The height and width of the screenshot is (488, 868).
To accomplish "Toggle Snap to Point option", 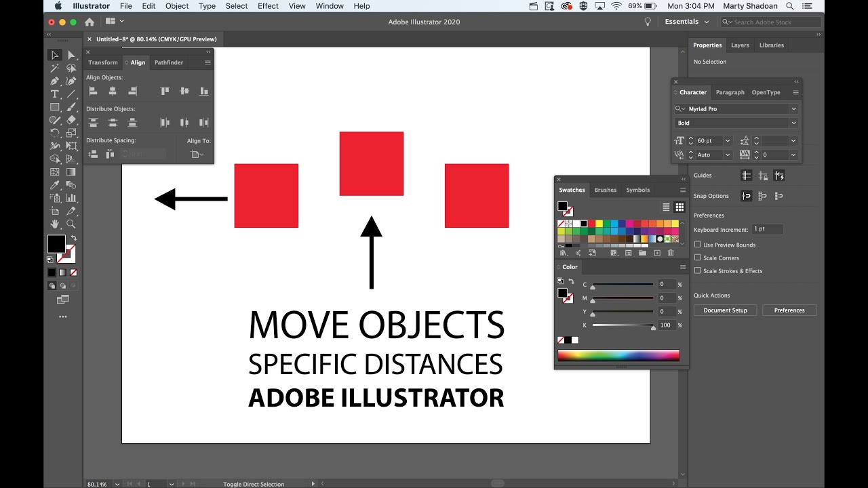I will (746, 196).
